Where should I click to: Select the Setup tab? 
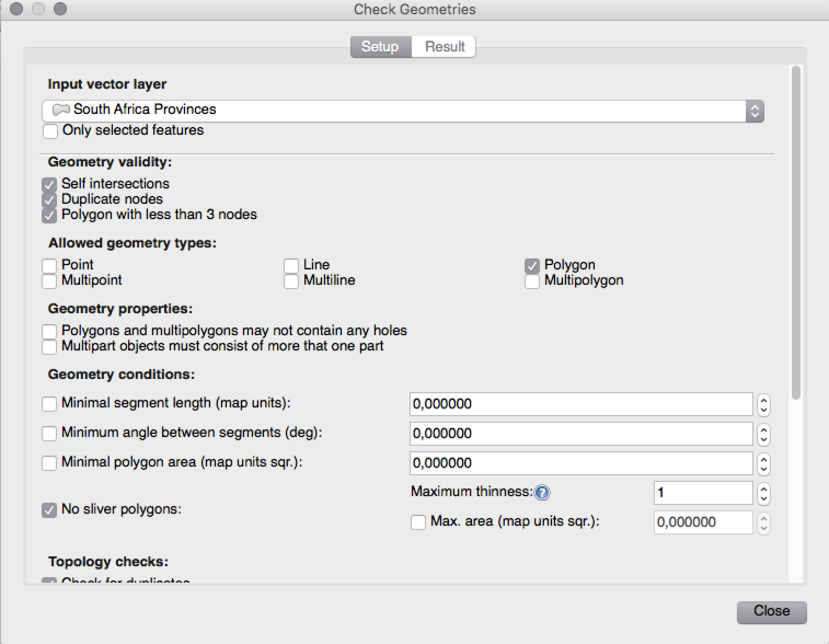click(380, 47)
